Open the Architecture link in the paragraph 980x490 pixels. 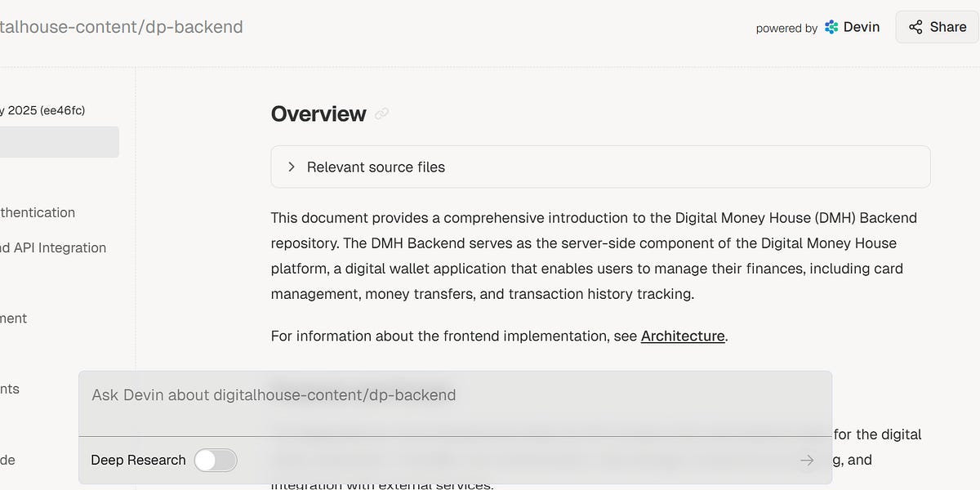click(683, 336)
